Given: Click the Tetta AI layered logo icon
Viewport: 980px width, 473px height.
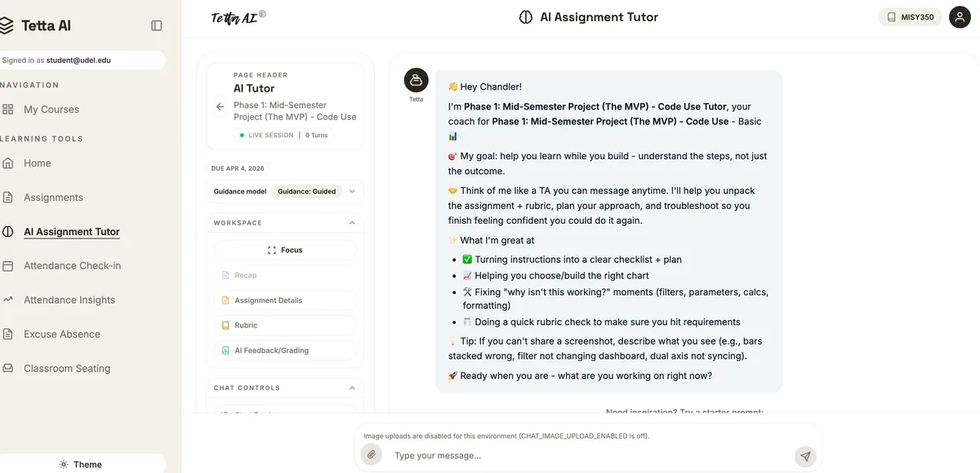Looking at the screenshot, I should pyautogui.click(x=7, y=25).
